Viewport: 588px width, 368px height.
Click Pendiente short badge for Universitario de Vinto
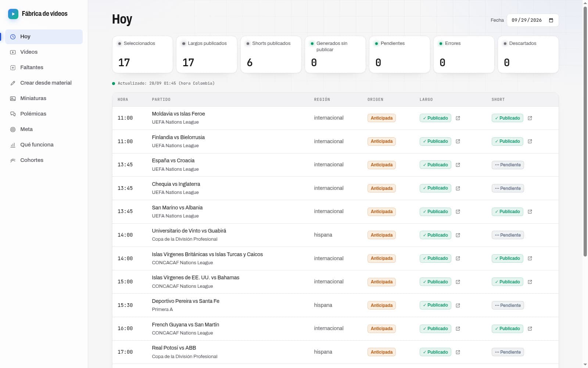(508, 235)
